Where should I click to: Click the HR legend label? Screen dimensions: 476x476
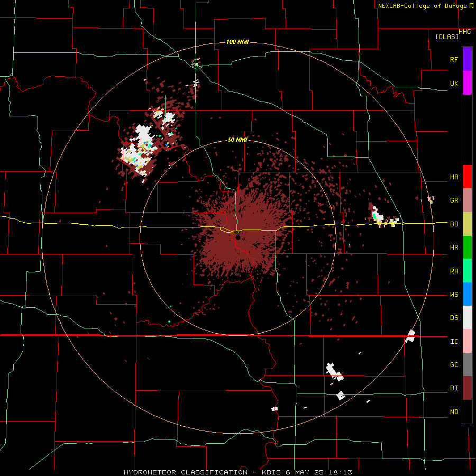454,248
